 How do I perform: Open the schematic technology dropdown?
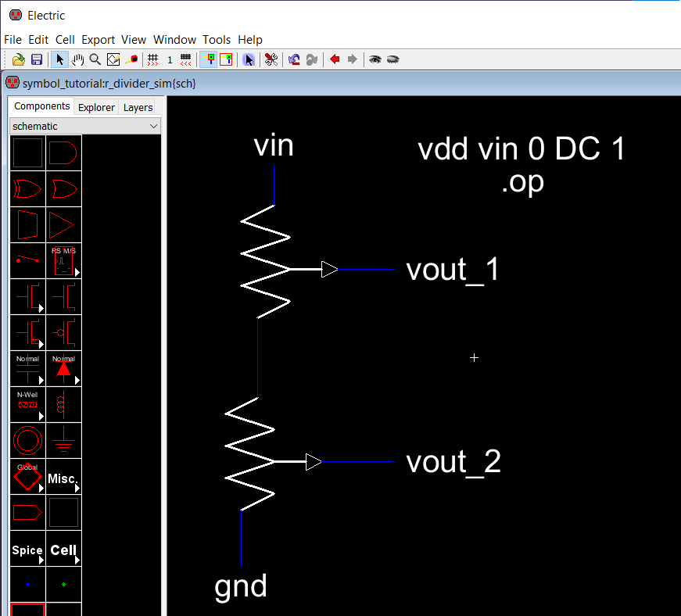coord(84,126)
